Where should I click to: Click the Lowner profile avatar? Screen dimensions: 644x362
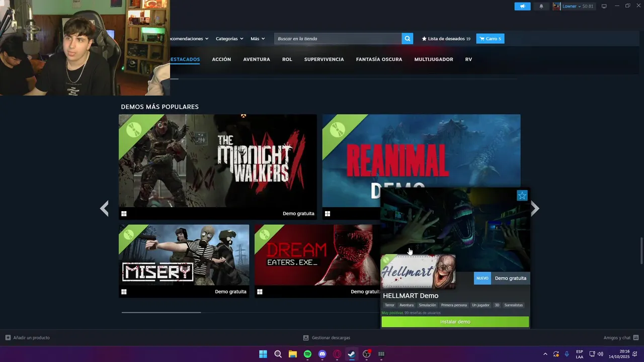point(556,6)
